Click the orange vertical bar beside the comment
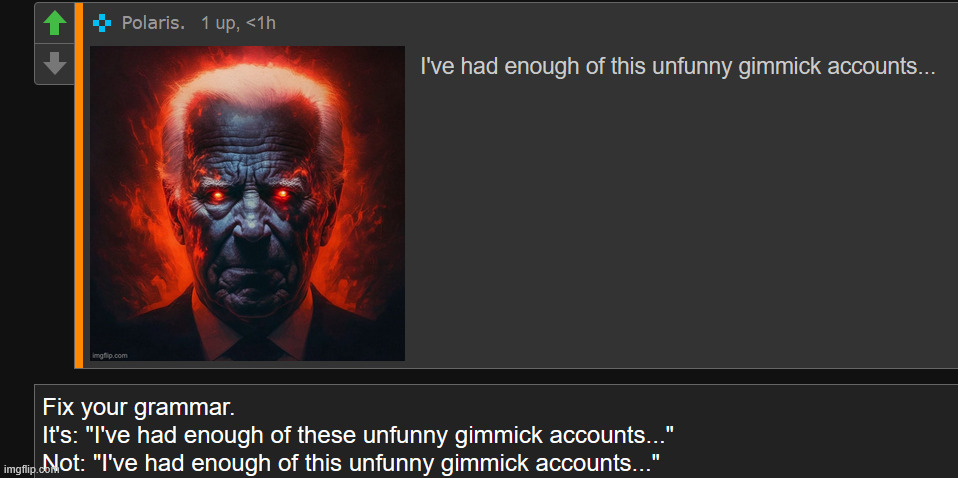 79,185
